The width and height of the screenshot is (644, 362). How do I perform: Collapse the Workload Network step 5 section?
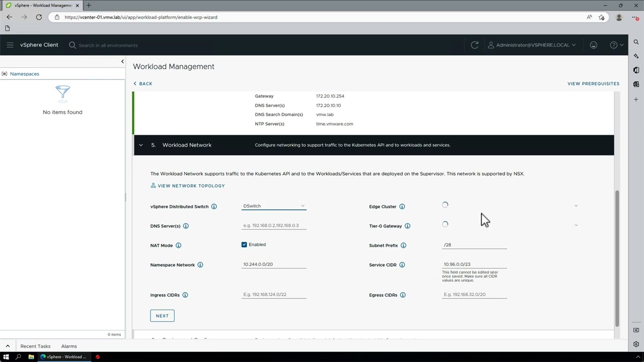(x=141, y=145)
